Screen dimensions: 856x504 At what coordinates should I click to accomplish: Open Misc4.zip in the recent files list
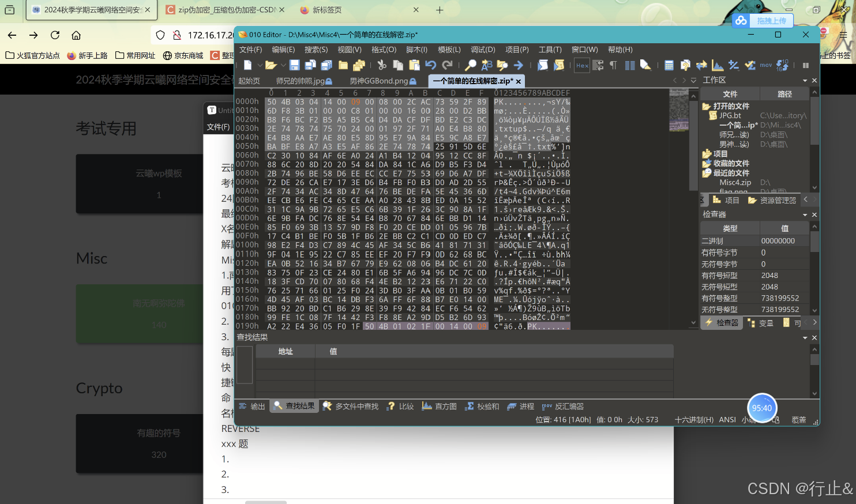point(735,182)
